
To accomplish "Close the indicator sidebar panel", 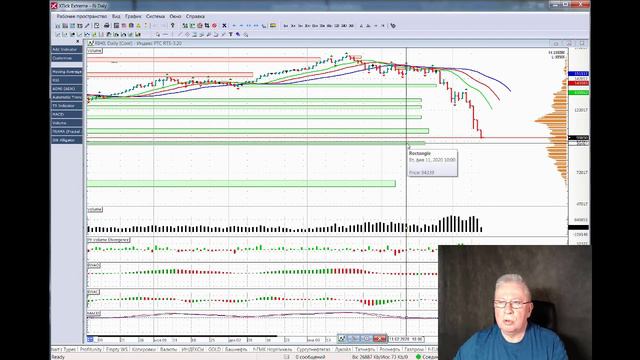I will [78, 41].
